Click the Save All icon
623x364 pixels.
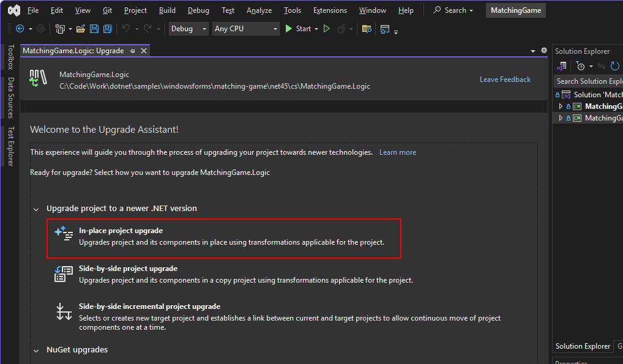point(107,28)
